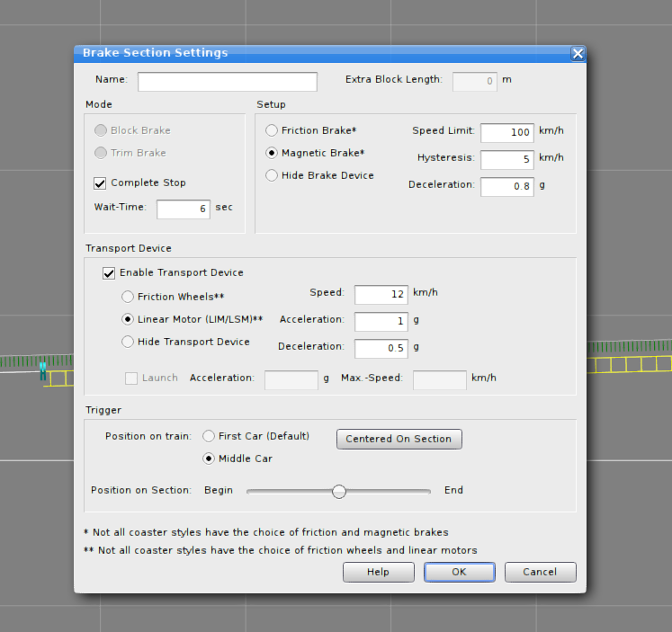Select the Magnetic Brake radio button
The image size is (672, 632).
272,153
